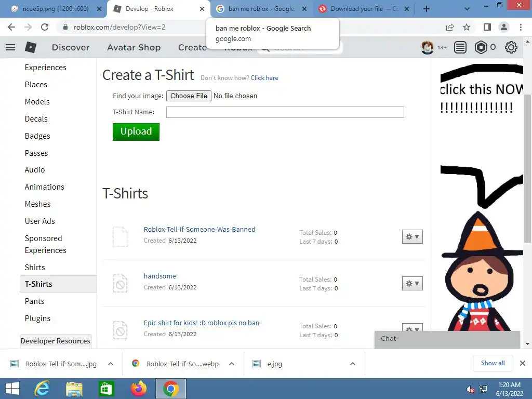Select Pants in sidebar
The width and height of the screenshot is (532, 399).
click(35, 301)
